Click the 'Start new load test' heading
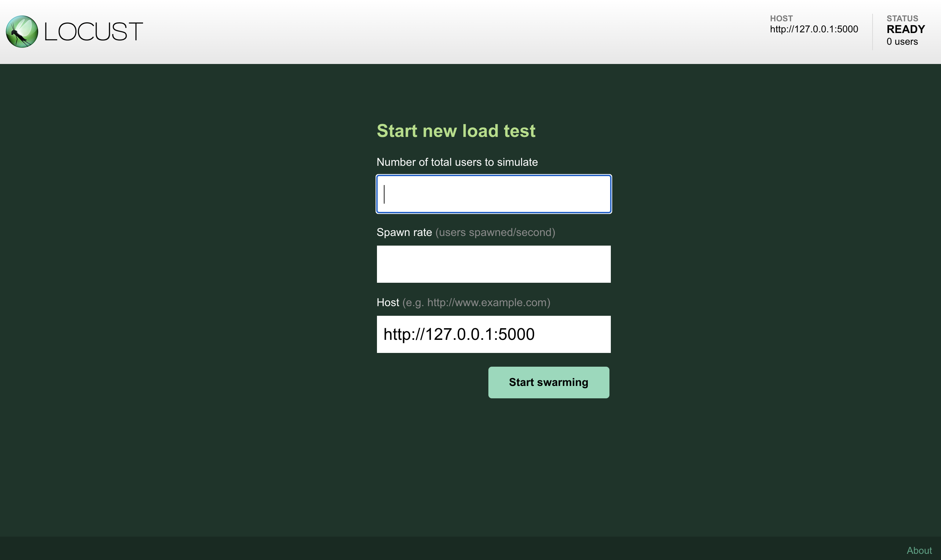The image size is (941, 560). pos(456,131)
